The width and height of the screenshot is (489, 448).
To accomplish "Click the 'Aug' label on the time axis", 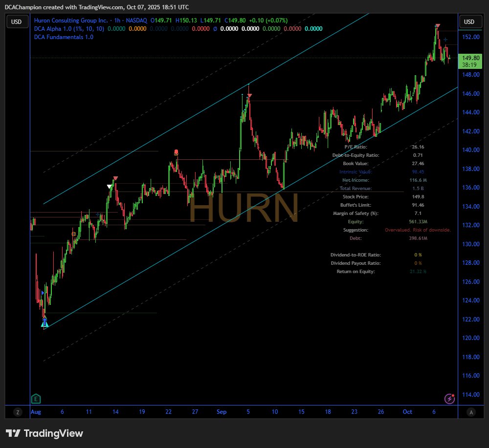I will click(x=36, y=412).
